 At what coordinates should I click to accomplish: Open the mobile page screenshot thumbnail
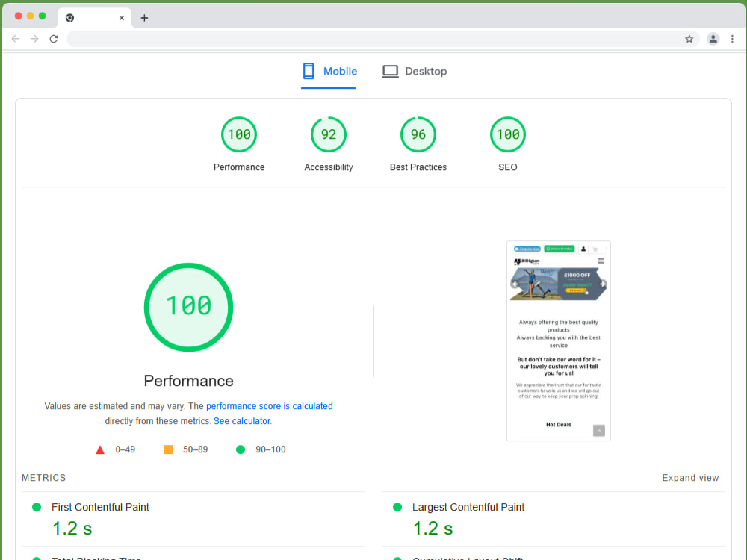(558, 341)
